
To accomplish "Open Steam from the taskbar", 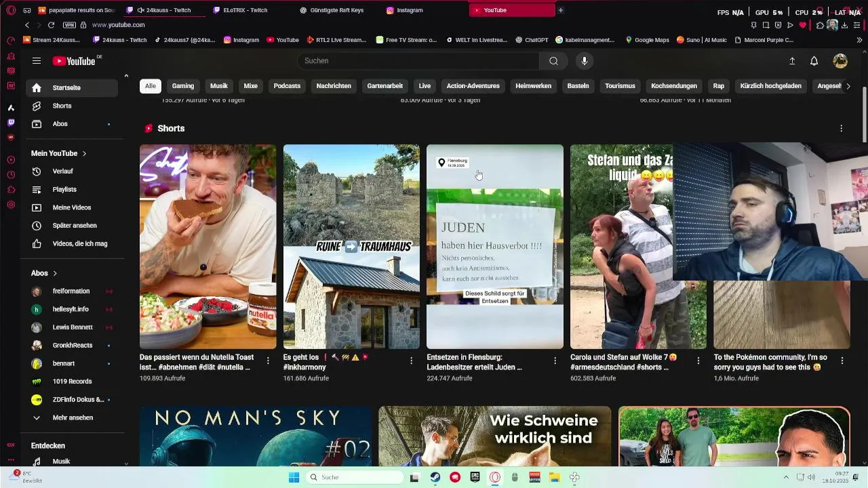I will pyautogui.click(x=435, y=477).
